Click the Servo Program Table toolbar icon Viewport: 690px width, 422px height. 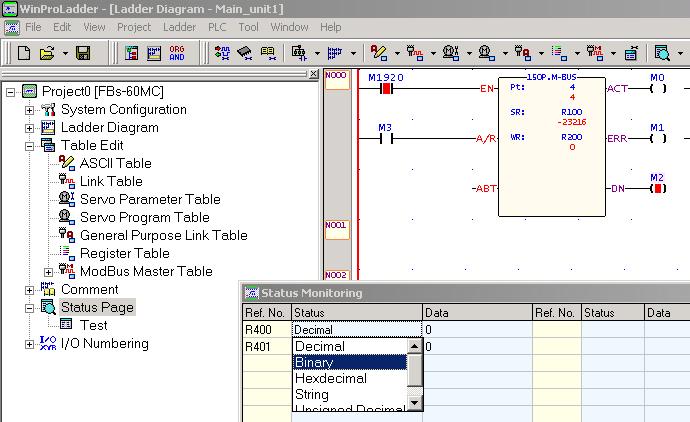click(487, 53)
